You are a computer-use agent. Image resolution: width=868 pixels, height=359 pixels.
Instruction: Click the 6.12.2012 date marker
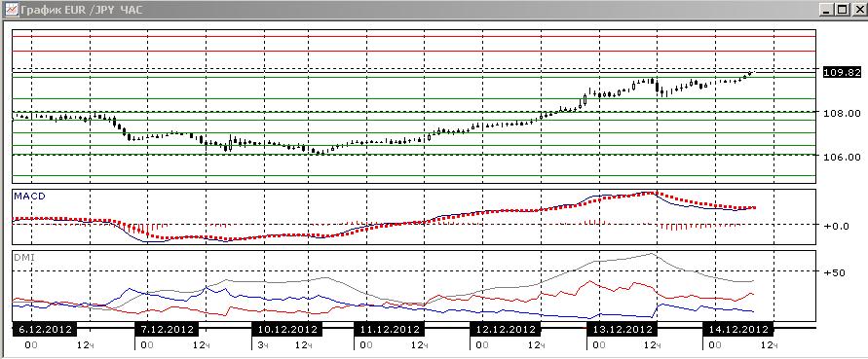tap(44, 329)
